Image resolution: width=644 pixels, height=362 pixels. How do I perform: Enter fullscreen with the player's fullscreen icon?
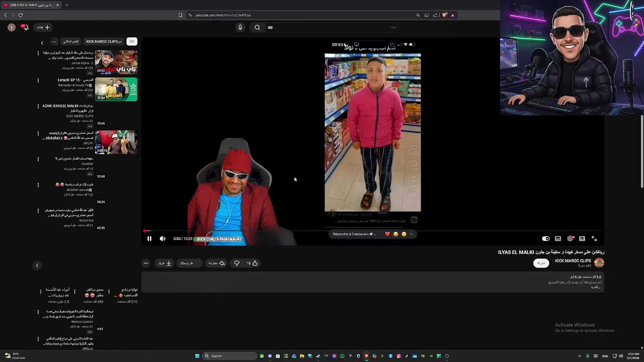point(594,239)
